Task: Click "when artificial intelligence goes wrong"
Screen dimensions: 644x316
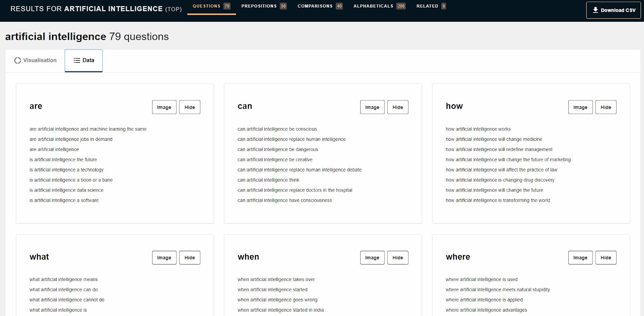Action: pos(277,300)
